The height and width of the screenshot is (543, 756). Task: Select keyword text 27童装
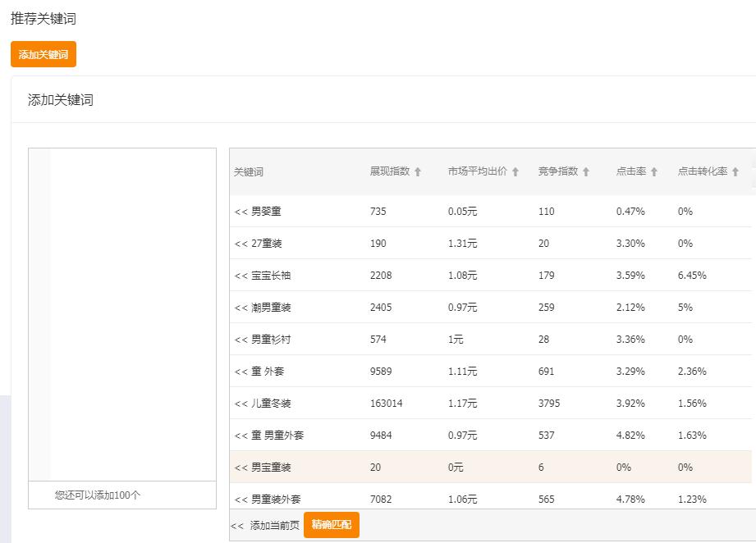pos(267,244)
